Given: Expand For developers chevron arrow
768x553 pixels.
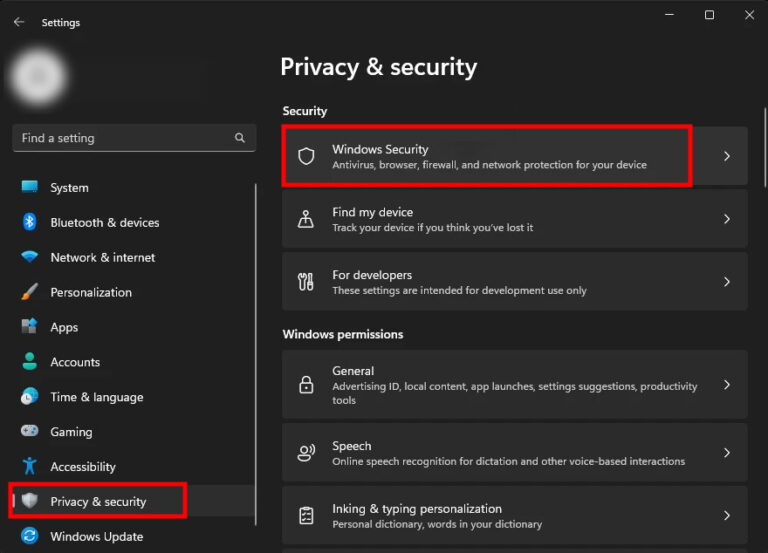Looking at the screenshot, I should [727, 282].
